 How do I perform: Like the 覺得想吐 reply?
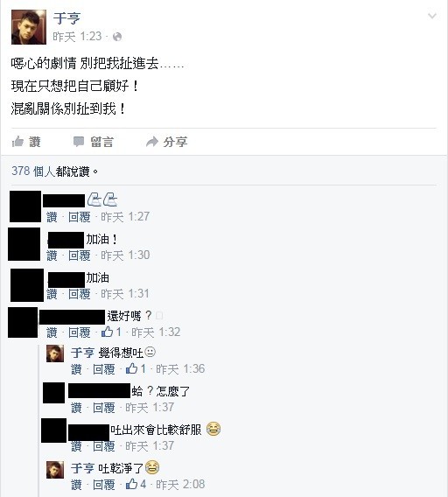pos(76,369)
